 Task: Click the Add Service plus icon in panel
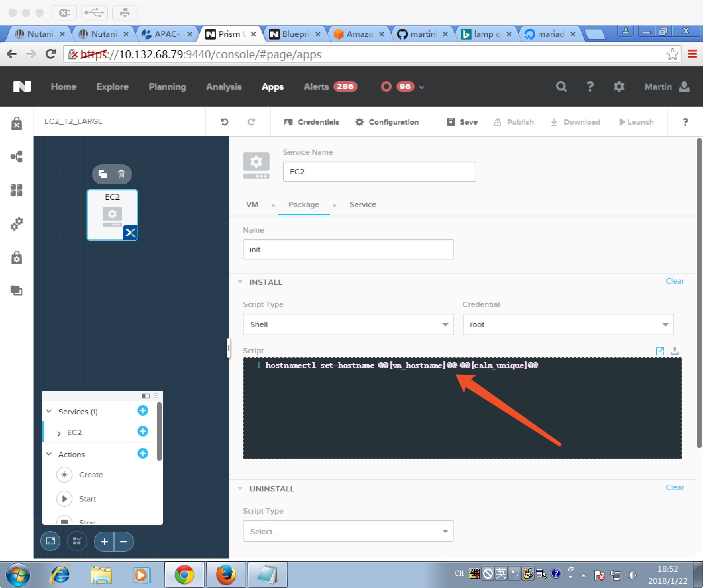pos(143,411)
